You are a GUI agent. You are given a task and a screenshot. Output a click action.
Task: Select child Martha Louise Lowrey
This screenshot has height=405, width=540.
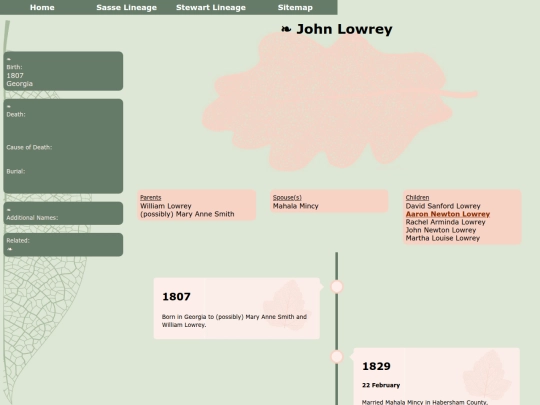[443, 238]
